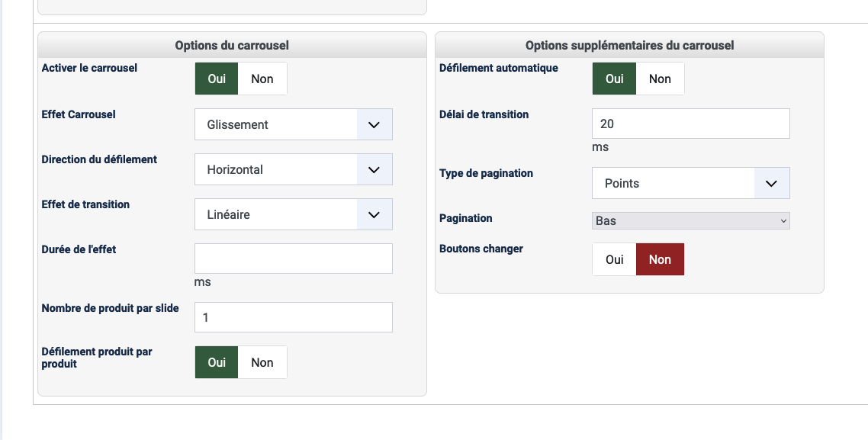Click the Glissement dropdown chevron arrow
The height and width of the screenshot is (440, 868).
point(374,125)
